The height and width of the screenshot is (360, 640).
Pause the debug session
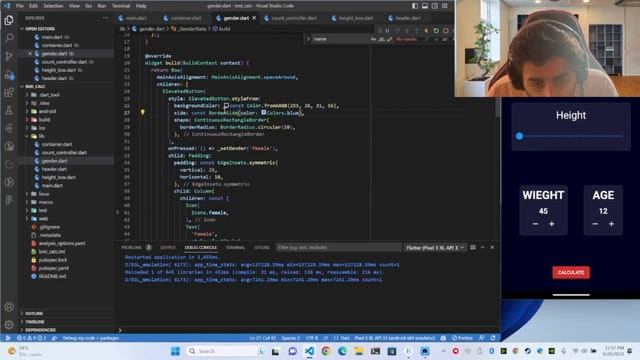point(387,30)
